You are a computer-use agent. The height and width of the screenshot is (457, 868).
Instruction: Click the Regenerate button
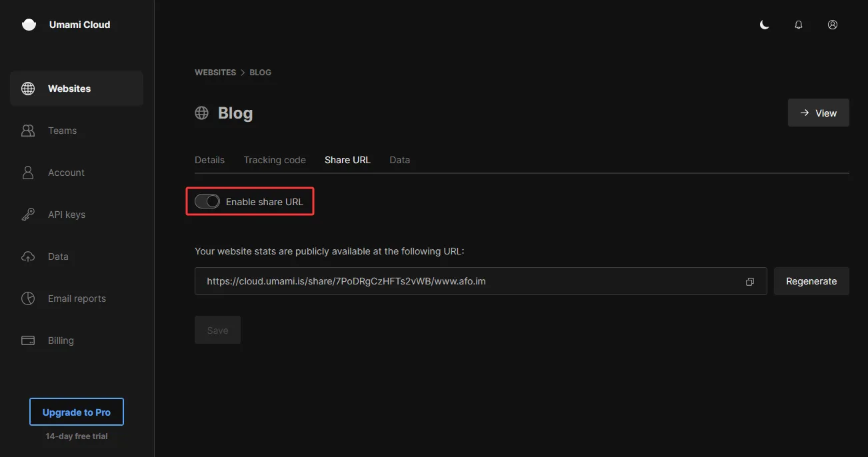tap(811, 281)
